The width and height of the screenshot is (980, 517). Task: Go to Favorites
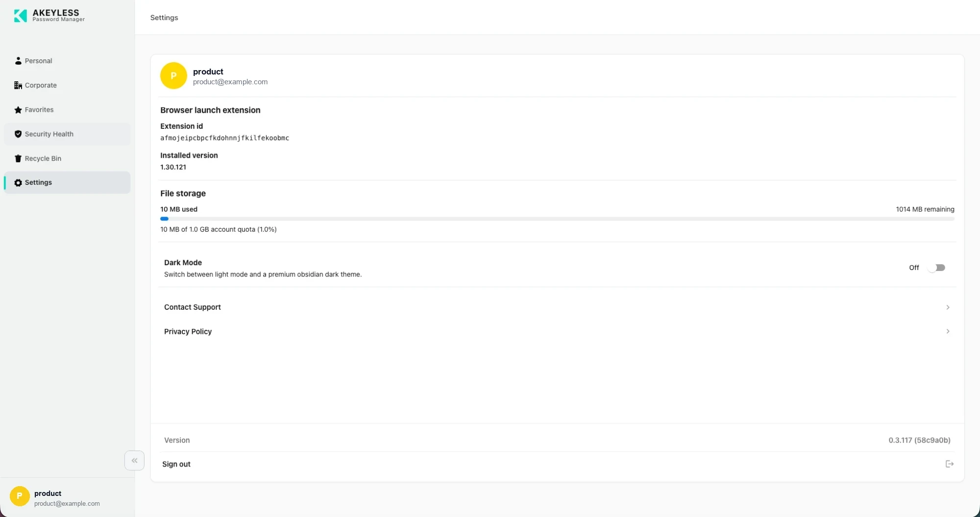(67, 110)
